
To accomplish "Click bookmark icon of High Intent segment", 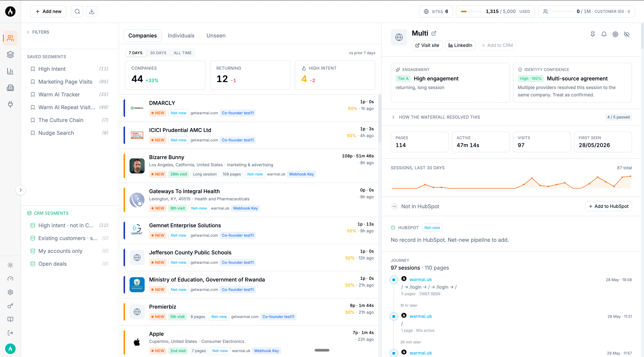I will 33,69.
